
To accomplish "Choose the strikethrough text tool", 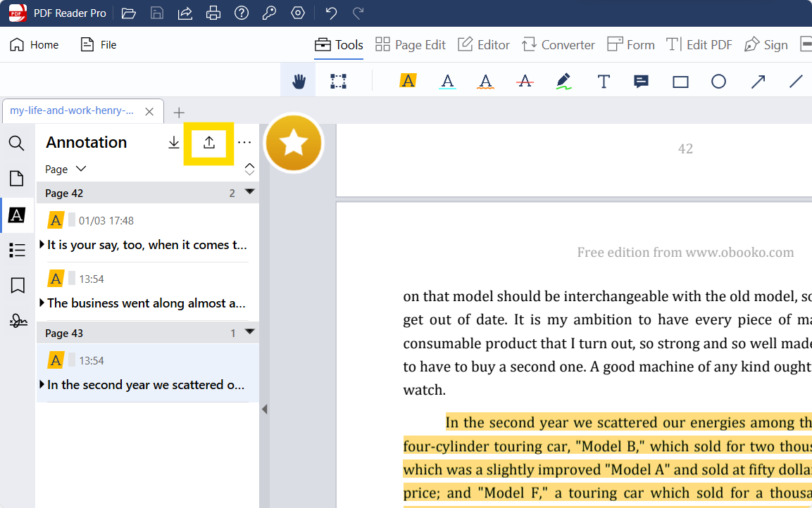I will click(525, 81).
